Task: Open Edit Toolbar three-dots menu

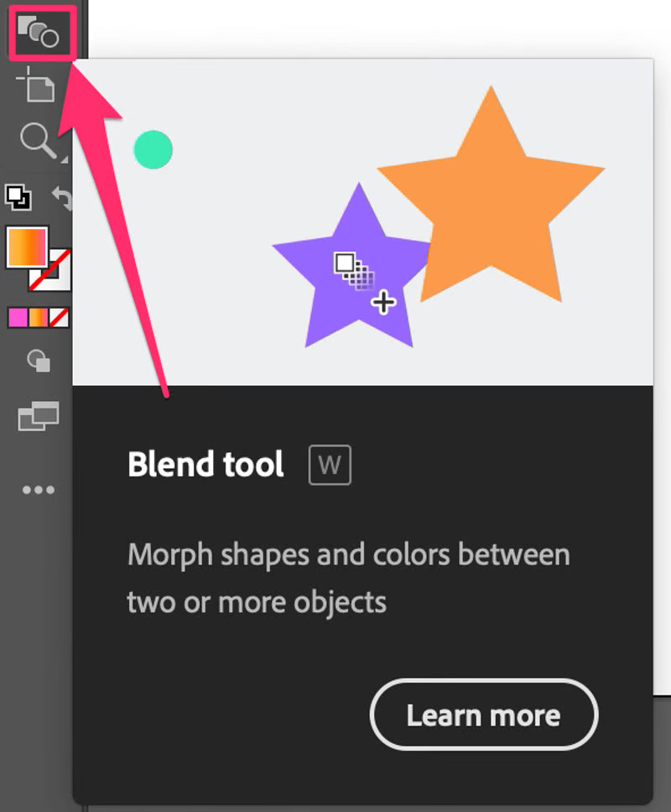Action: point(39,490)
